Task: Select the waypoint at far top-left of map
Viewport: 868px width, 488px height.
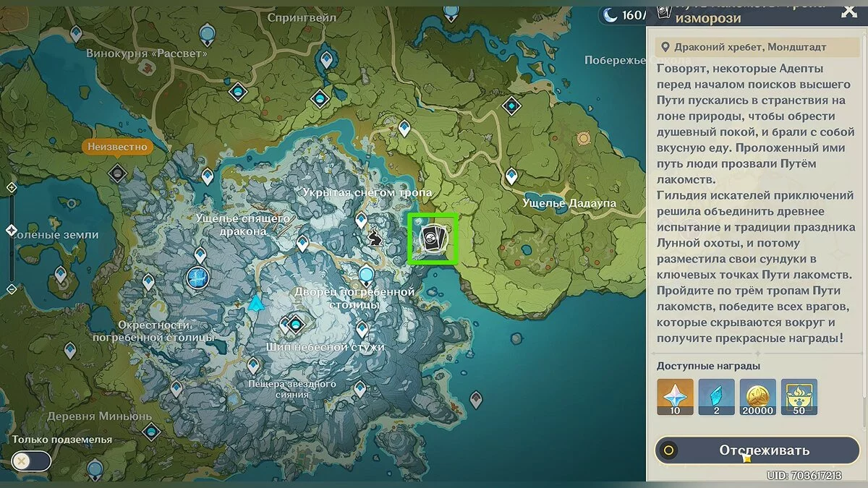Action: click(x=76, y=33)
